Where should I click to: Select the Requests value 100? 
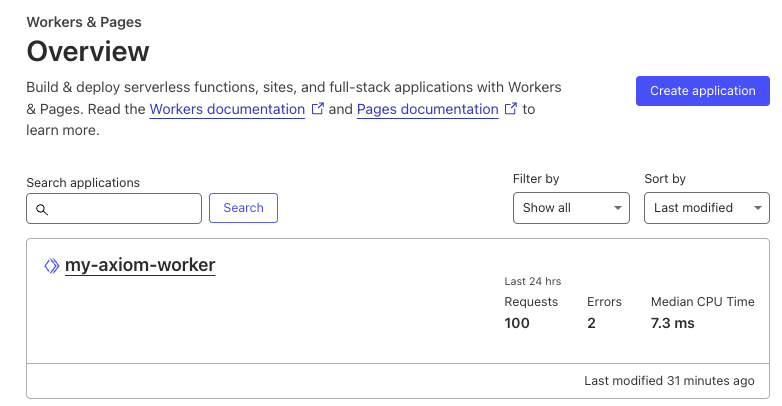(517, 323)
